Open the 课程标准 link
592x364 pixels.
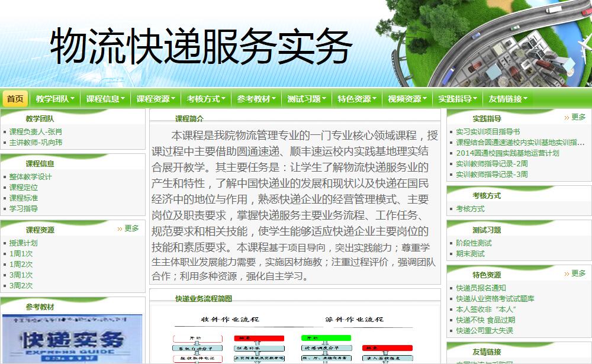24,198
